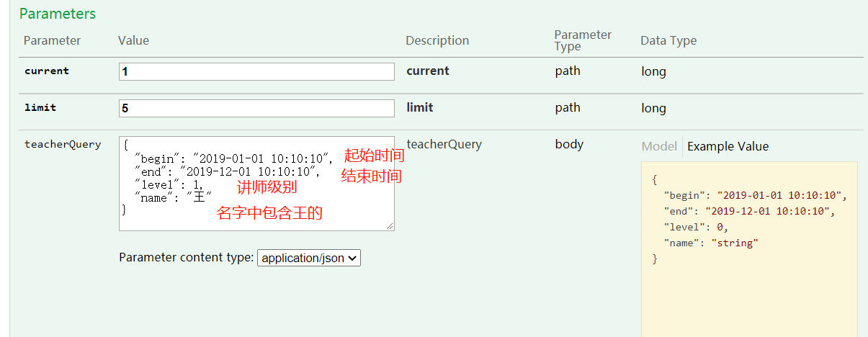This screenshot has width=868, height=337.
Task: Click the Description column header
Action: tap(437, 40)
